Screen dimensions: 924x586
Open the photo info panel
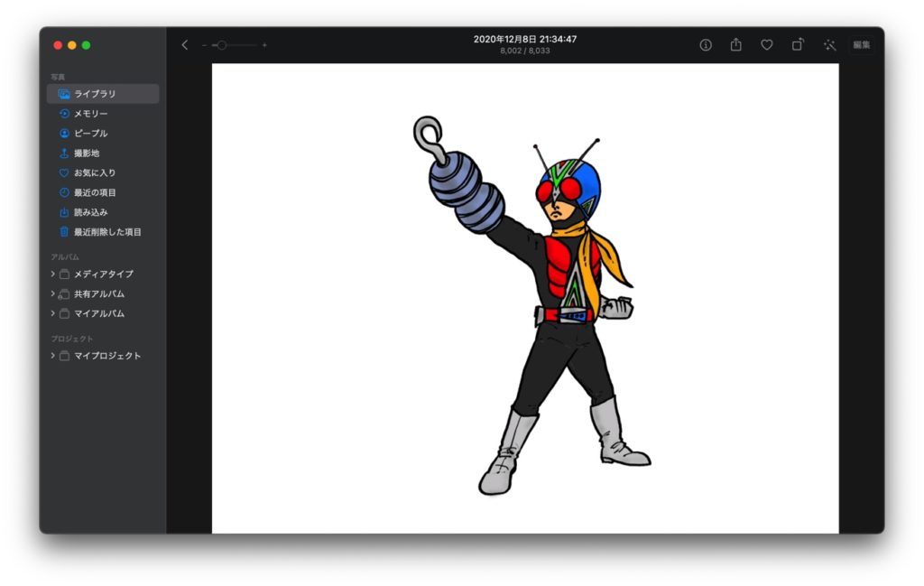706,45
